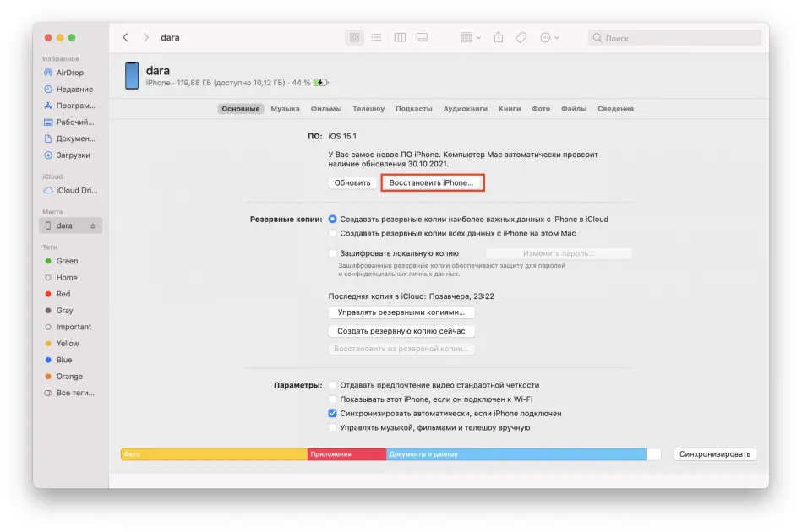802x532 pixels.
Task: Click Восстановить iPhone button
Action: coord(432,182)
